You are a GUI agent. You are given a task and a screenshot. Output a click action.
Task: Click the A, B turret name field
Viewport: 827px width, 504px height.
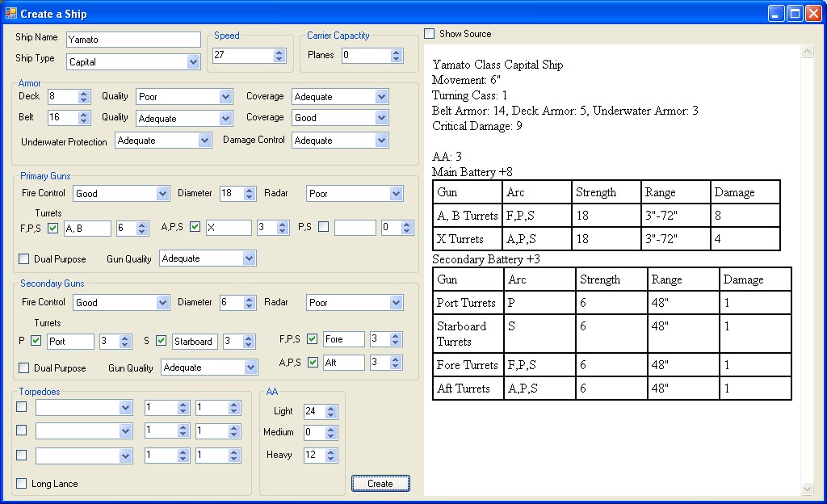coord(87,229)
